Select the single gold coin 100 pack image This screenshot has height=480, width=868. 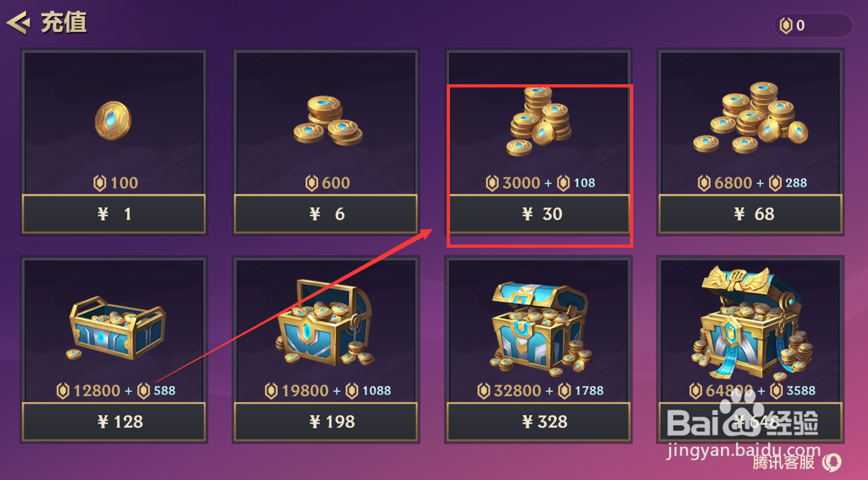tap(113, 121)
